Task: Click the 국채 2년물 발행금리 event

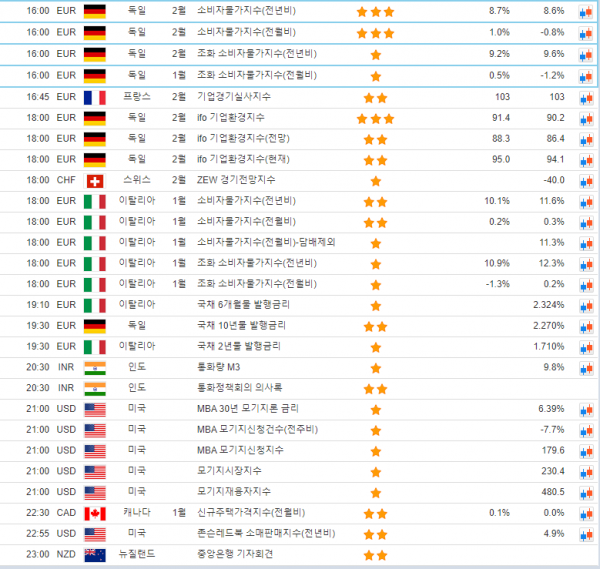Action: 239,346
